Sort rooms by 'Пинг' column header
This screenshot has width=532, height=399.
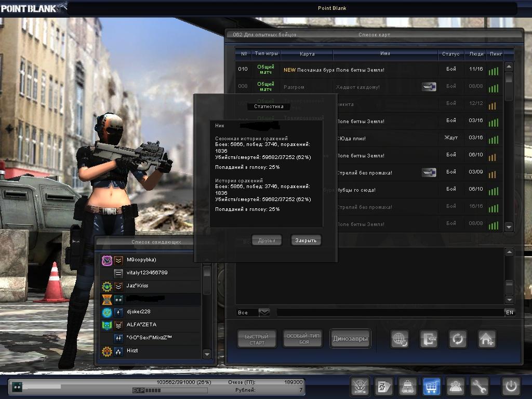click(494, 54)
